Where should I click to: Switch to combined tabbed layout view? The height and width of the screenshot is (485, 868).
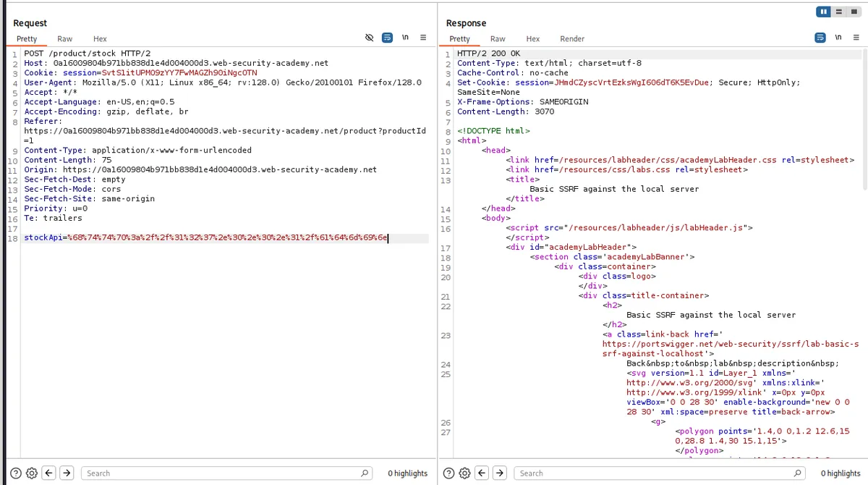pyautogui.click(x=854, y=12)
